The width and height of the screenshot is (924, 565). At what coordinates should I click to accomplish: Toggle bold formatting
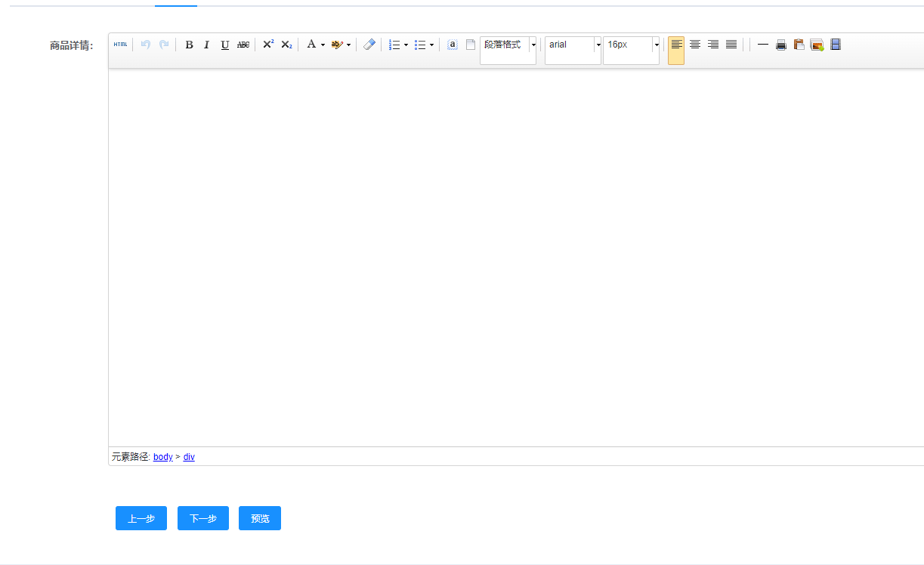pos(189,45)
